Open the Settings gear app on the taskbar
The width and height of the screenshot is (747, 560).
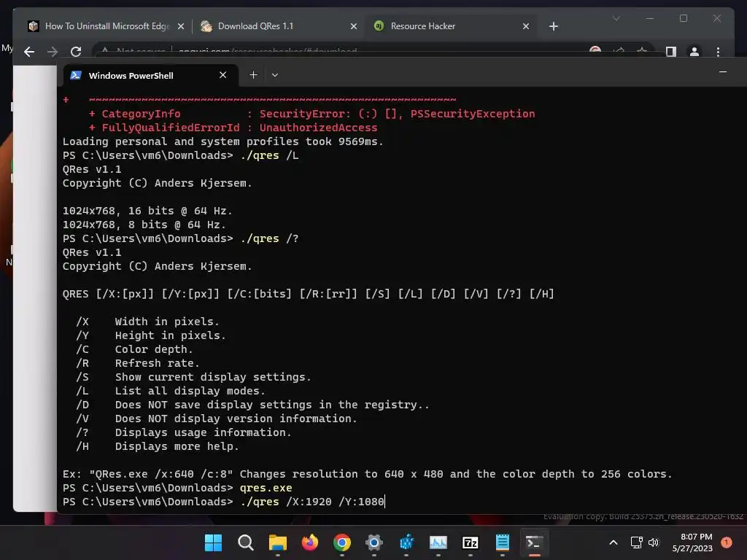pos(374,542)
